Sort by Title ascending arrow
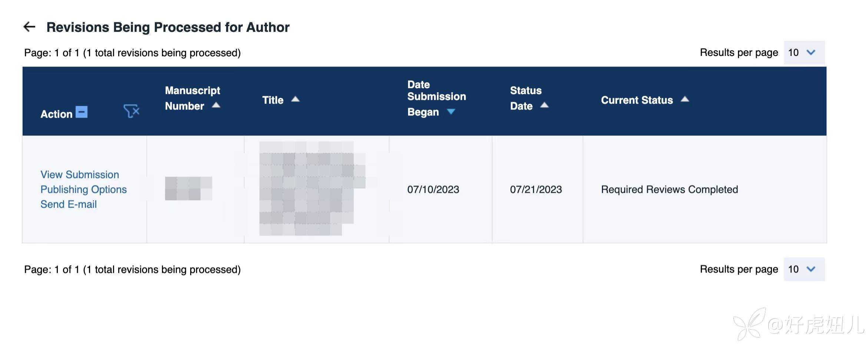Screen dimensions: 868x345 point(295,99)
